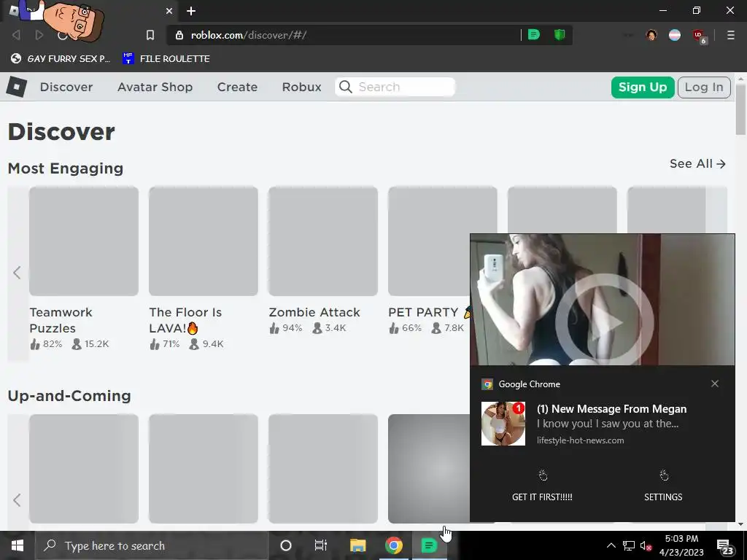Open a new tab with the plus button

coord(191,11)
